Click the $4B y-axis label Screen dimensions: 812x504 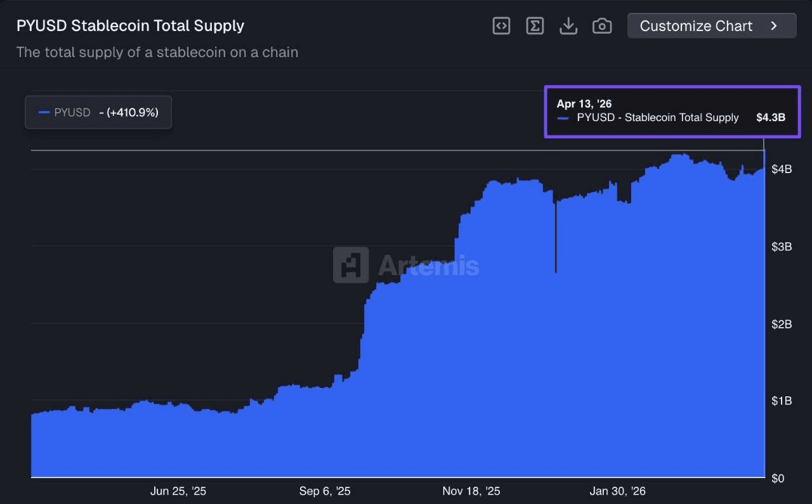(x=781, y=169)
